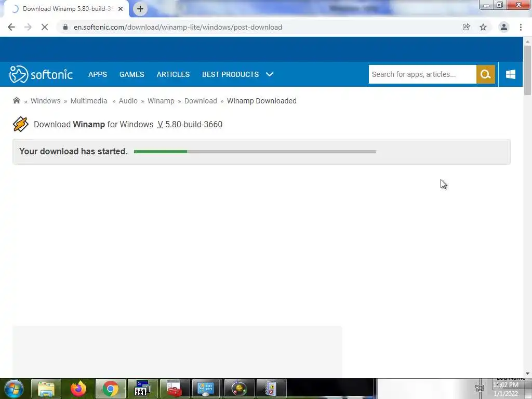The width and height of the screenshot is (532, 399).
Task: Open the APPS menu
Action: (98, 74)
